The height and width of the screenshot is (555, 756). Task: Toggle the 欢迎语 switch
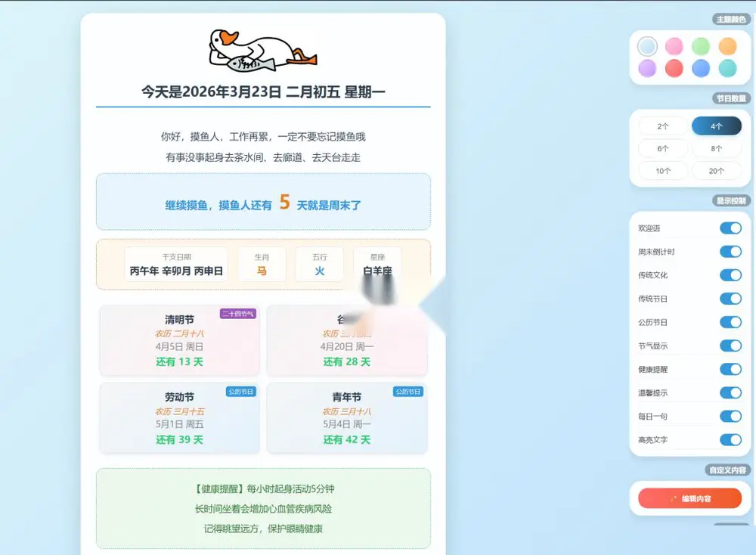(730, 228)
